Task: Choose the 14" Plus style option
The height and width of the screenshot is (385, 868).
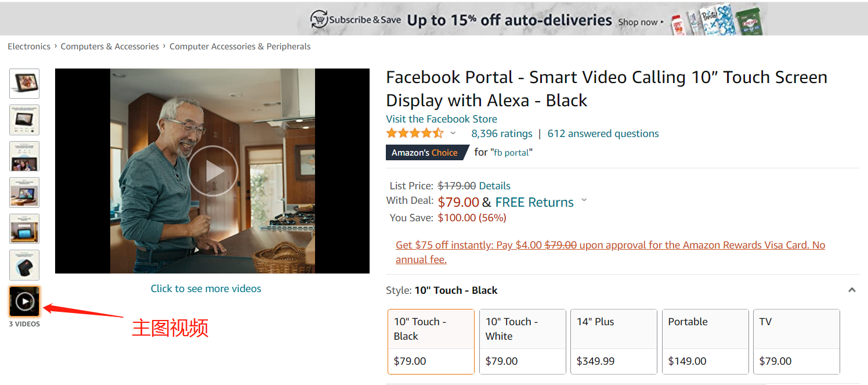Action: pos(614,341)
